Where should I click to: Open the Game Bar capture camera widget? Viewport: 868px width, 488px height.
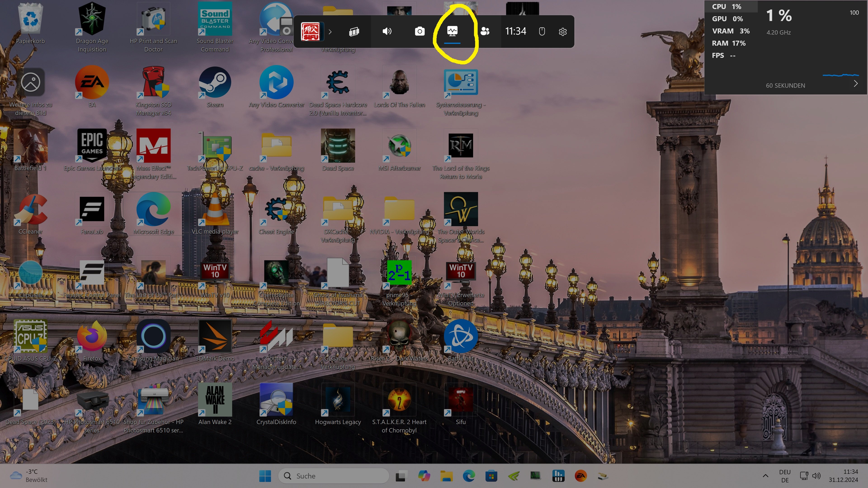tap(420, 32)
